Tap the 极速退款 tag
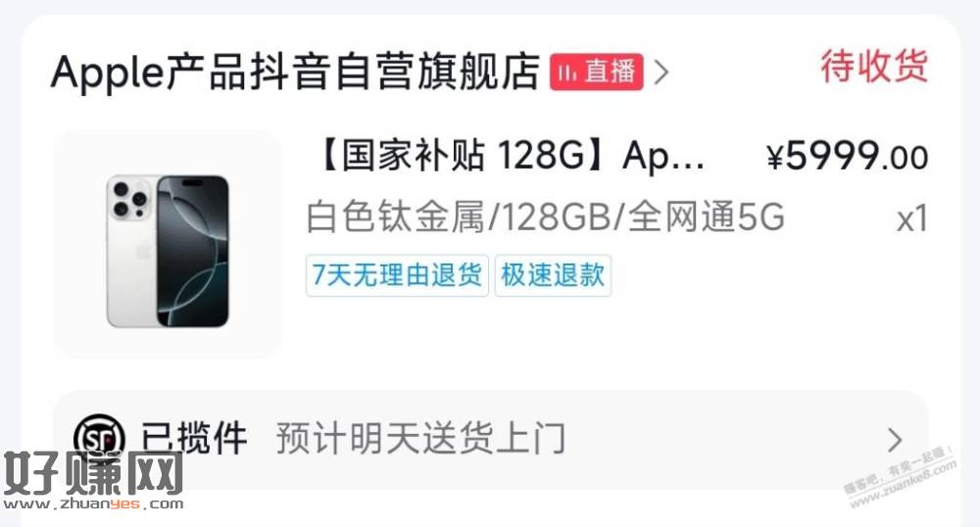The image size is (980, 527). coord(553,274)
